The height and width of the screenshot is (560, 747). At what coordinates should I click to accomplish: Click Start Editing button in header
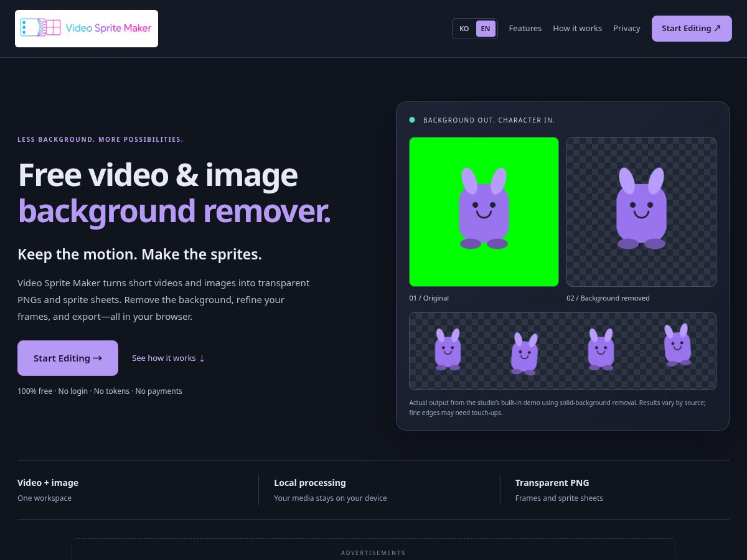click(692, 29)
